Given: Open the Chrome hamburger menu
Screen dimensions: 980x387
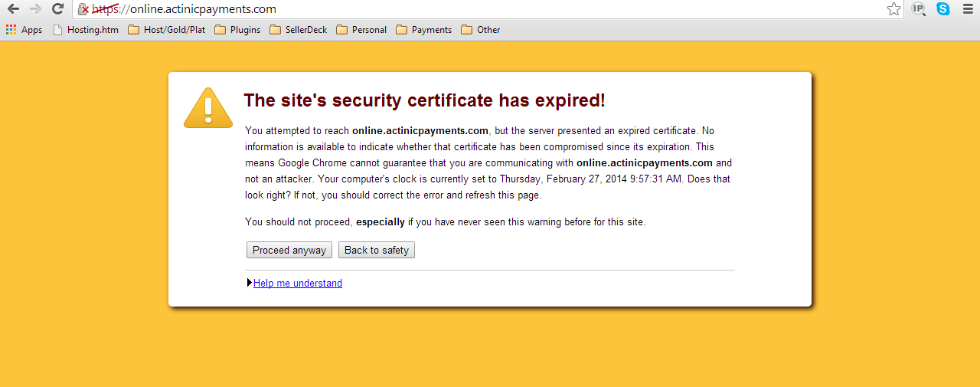Looking at the screenshot, I should (x=968, y=9).
